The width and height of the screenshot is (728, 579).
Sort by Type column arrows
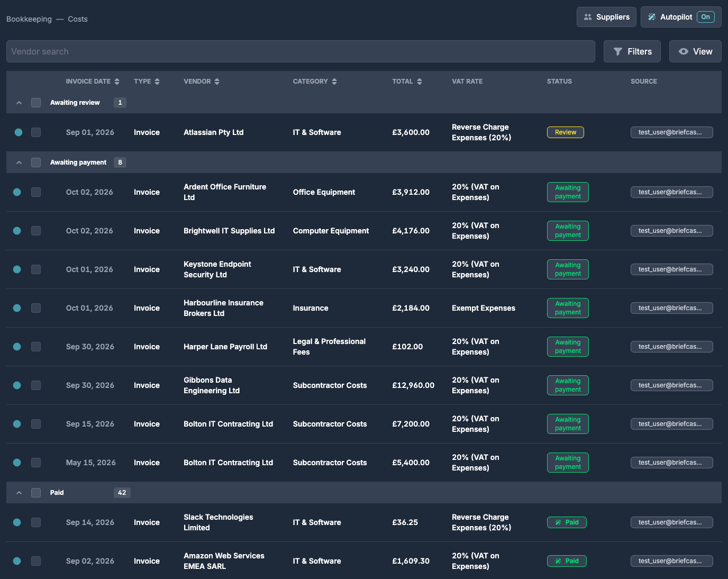[157, 82]
